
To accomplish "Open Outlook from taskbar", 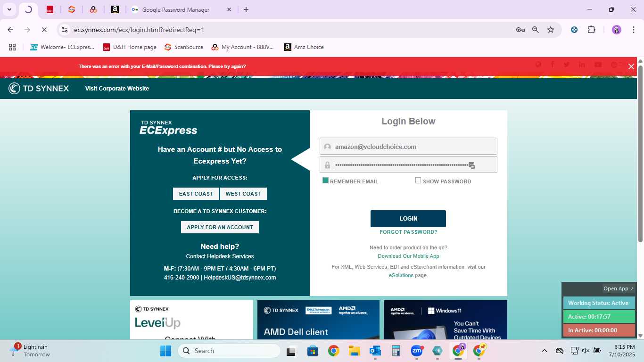I will click(x=375, y=351).
